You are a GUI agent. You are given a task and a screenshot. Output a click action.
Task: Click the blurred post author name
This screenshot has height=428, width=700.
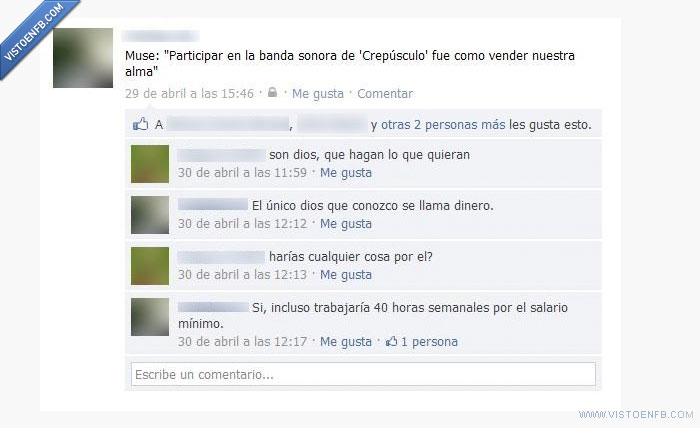coord(161,36)
